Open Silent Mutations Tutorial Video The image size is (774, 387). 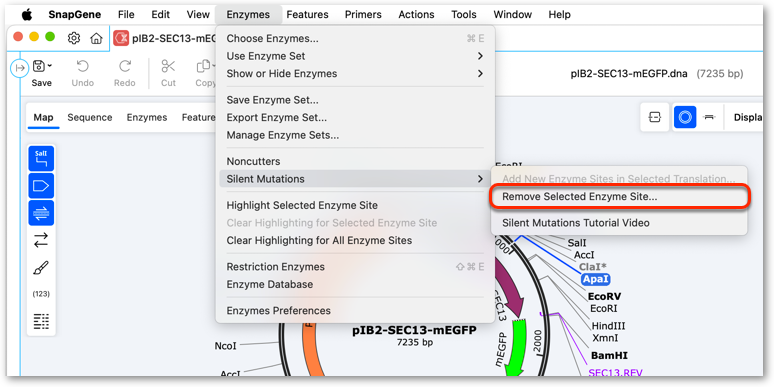point(619,223)
